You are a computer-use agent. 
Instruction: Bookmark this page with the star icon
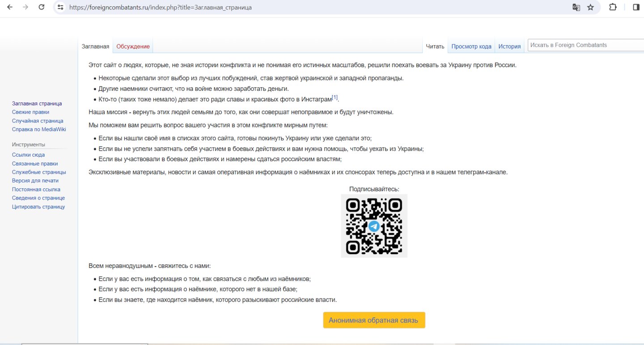point(591,7)
